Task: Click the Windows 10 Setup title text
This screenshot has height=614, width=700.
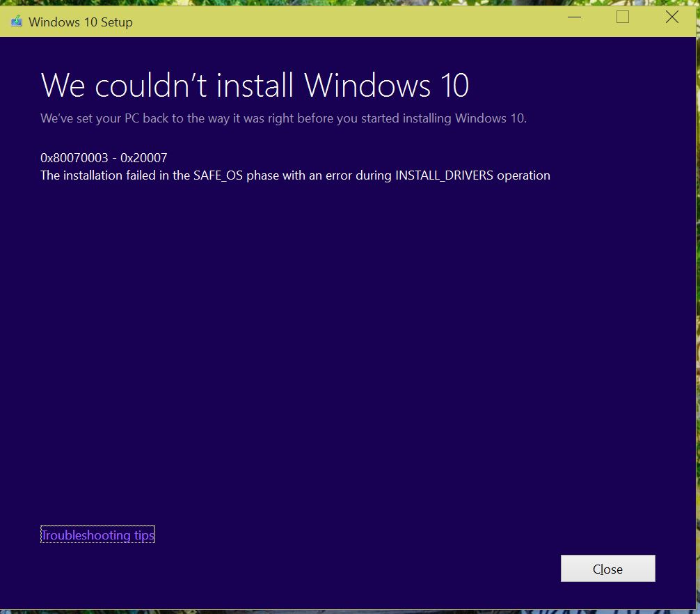Action: pos(80,22)
